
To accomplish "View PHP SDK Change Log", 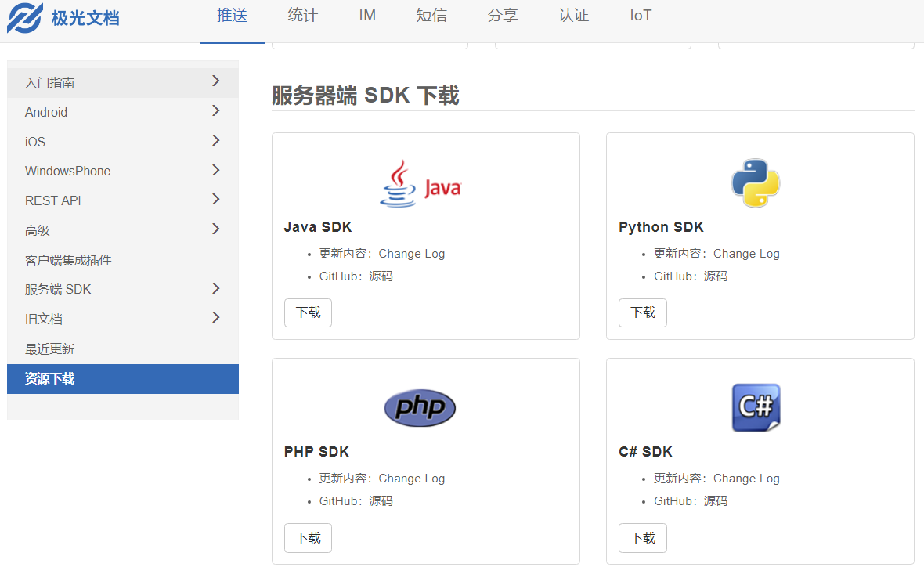I will (x=411, y=479).
